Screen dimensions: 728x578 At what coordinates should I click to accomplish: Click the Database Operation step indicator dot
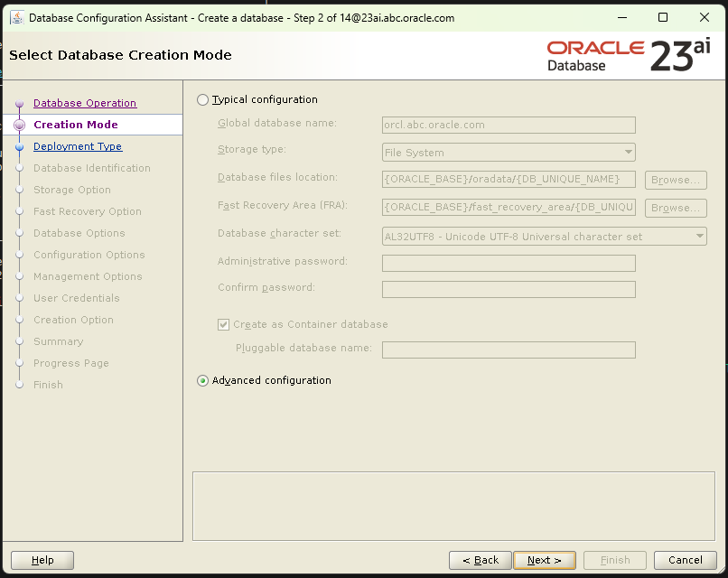20,103
